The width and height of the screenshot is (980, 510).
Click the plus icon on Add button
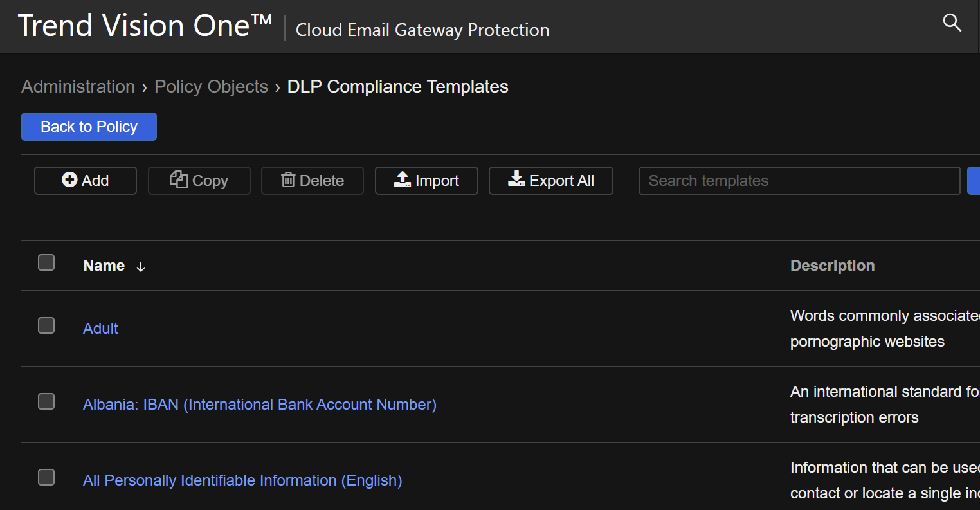[x=69, y=180]
